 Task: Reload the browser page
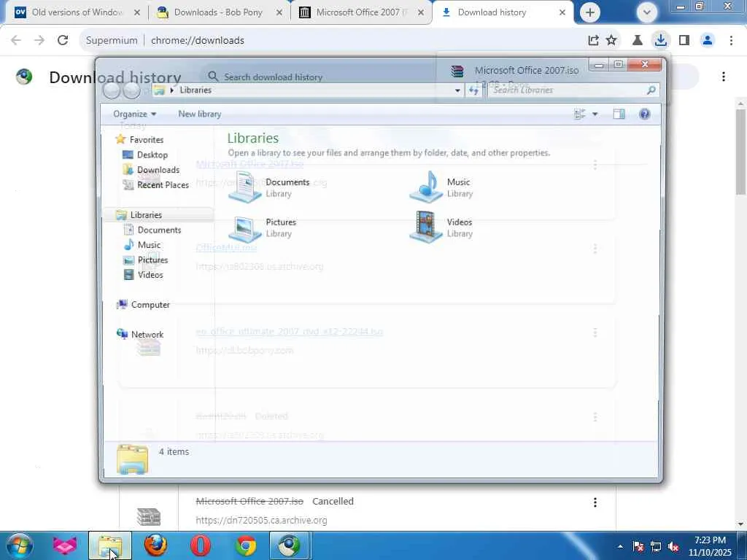[63, 40]
